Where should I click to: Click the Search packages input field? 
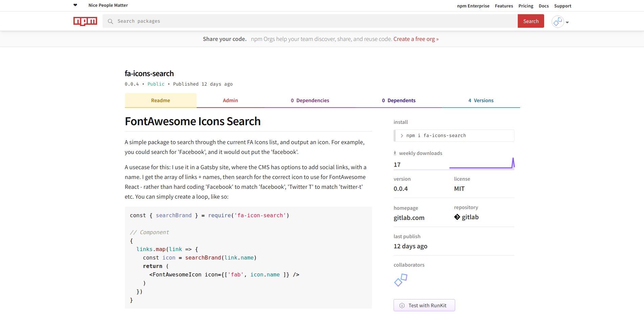[237, 21]
